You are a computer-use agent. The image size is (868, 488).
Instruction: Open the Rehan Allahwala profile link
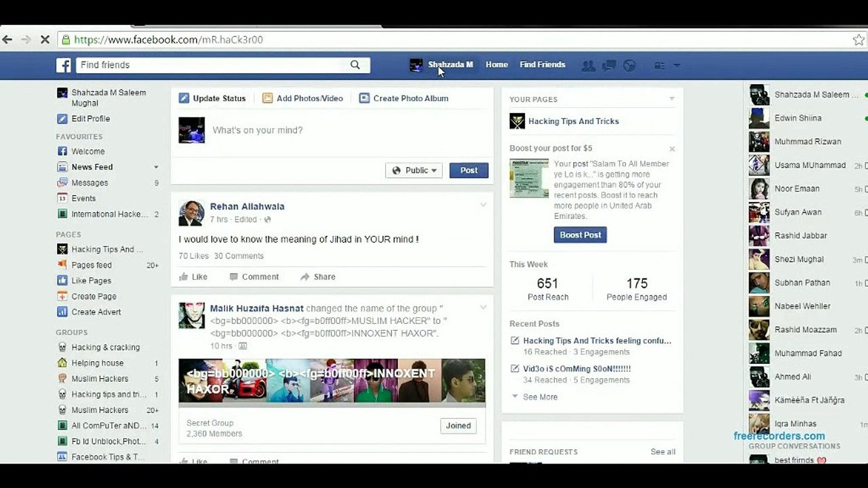point(247,207)
